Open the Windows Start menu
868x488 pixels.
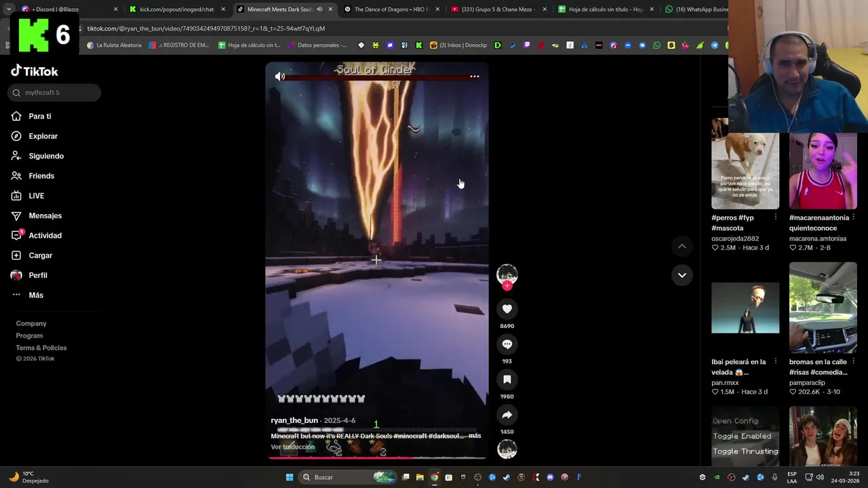tap(289, 477)
